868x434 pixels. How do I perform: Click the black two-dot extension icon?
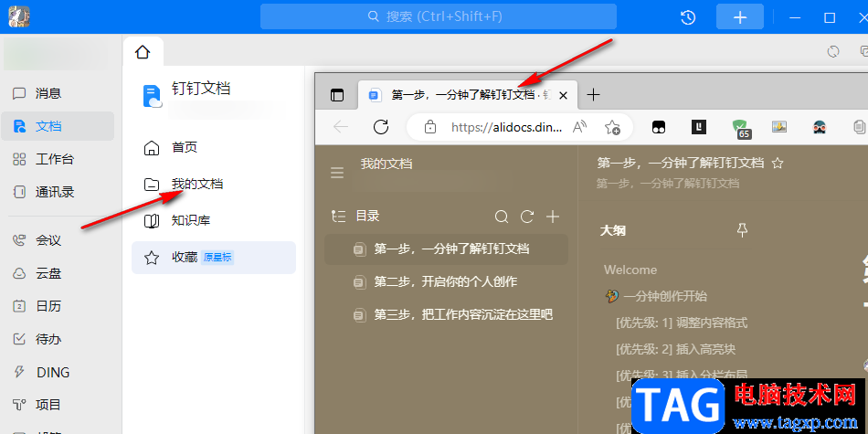[x=659, y=127]
